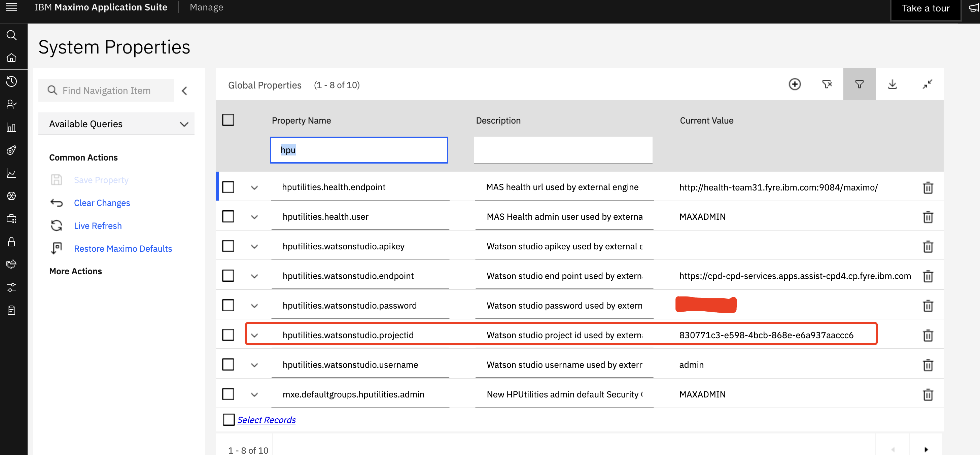Open the history clock icon in sidebar

[x=11, y=81]
